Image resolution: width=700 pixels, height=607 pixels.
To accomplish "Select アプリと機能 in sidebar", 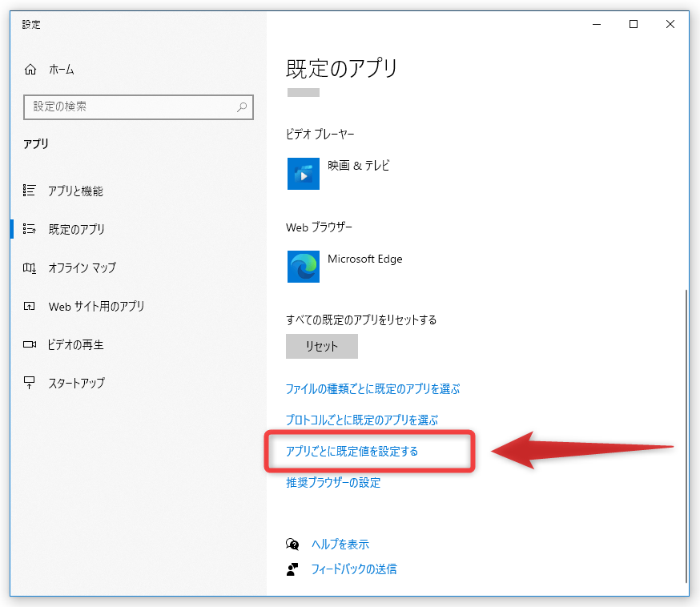I will pyautogui.click(x=75, y=191).
